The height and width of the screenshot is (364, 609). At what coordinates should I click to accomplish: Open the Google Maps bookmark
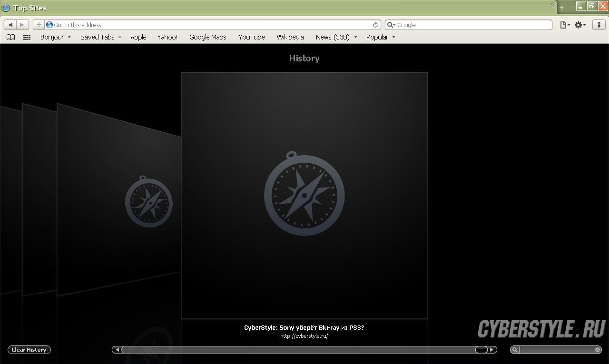[208, 37]
